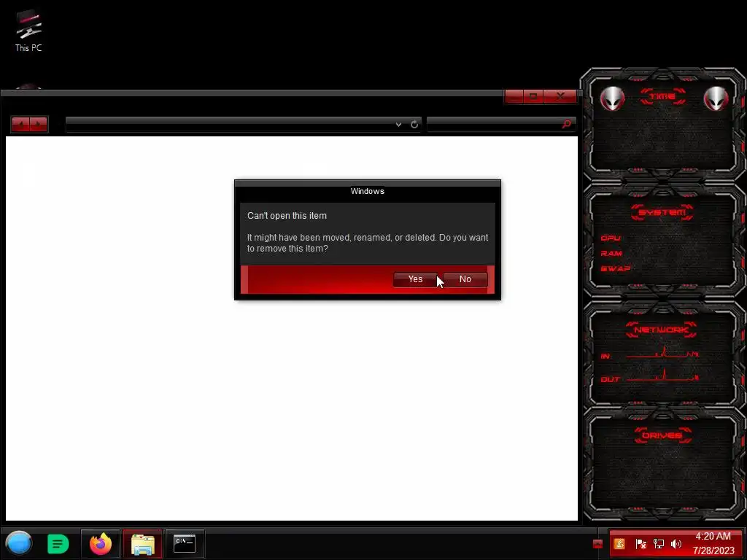Click into the Explorer address bar

[230, 124]
